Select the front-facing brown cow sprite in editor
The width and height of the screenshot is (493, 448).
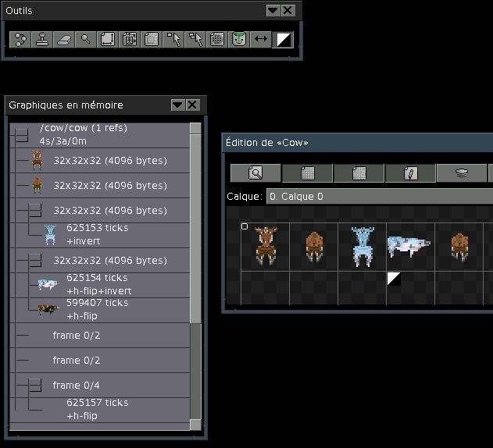coord(266,247)
